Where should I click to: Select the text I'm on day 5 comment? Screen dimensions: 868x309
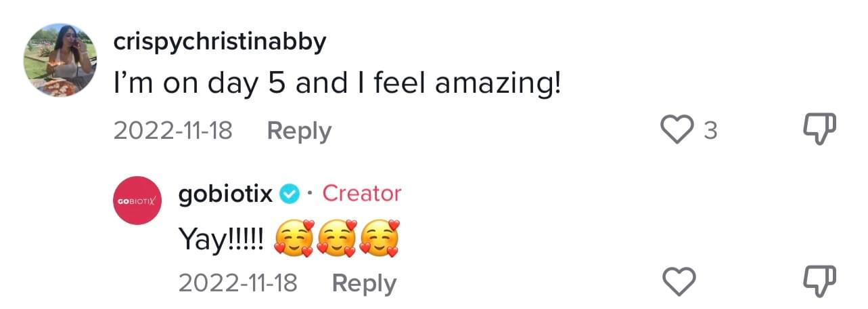point(336,85)
